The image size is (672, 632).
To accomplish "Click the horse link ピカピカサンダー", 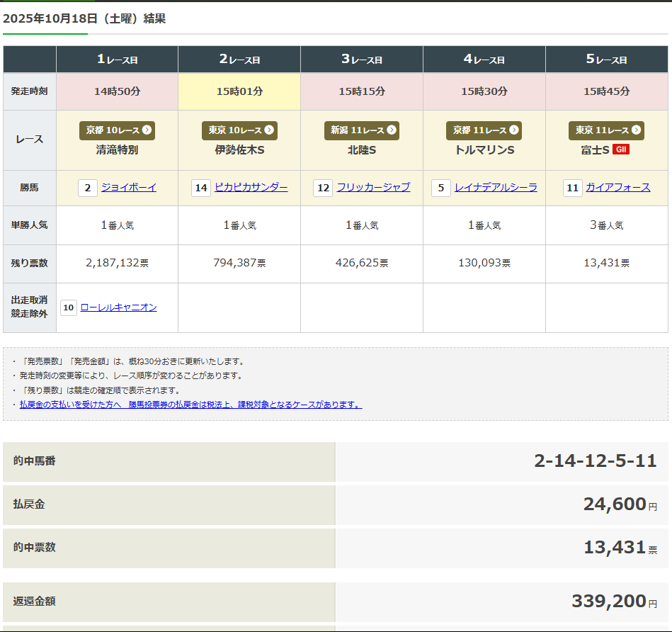I will [x=251, y=188].
